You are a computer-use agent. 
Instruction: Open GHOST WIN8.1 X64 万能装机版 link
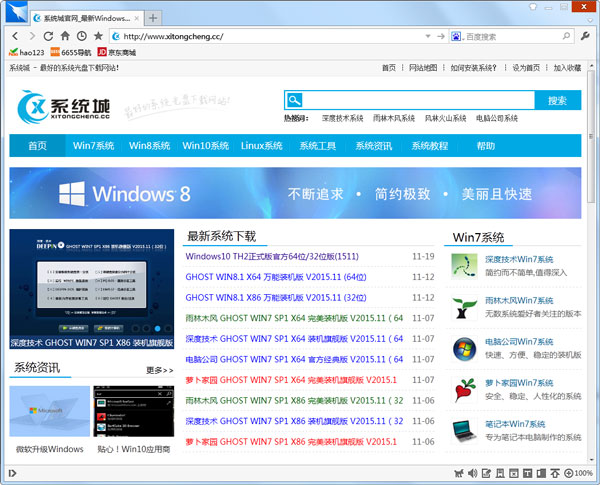point(276,277)
